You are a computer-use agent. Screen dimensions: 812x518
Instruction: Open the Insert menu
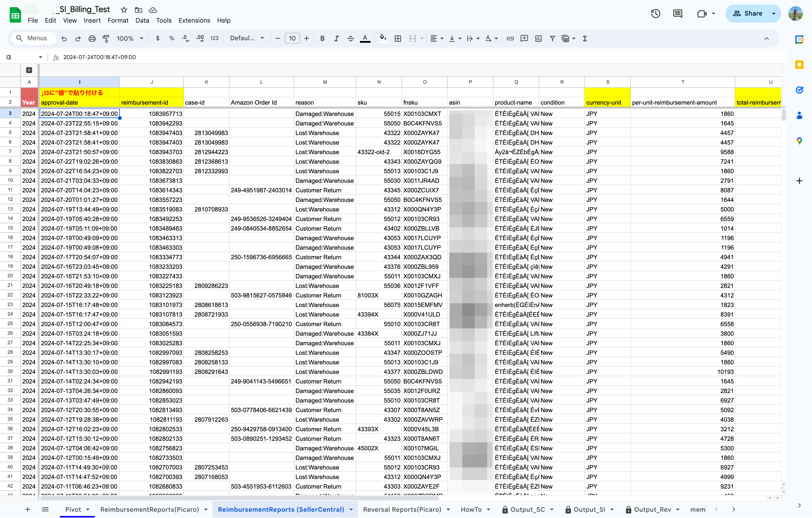tap(92, 21)
